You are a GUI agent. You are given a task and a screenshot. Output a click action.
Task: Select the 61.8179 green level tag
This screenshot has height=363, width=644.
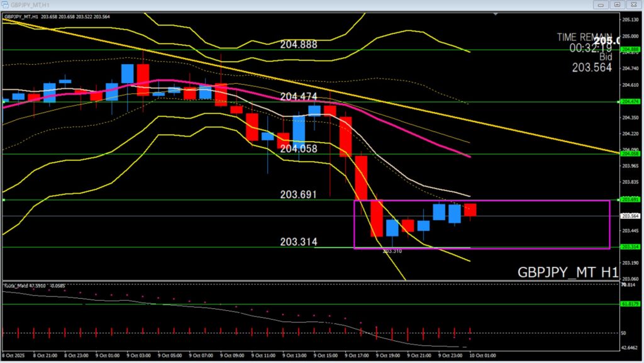pyautogui.click(x=629, y=304)
